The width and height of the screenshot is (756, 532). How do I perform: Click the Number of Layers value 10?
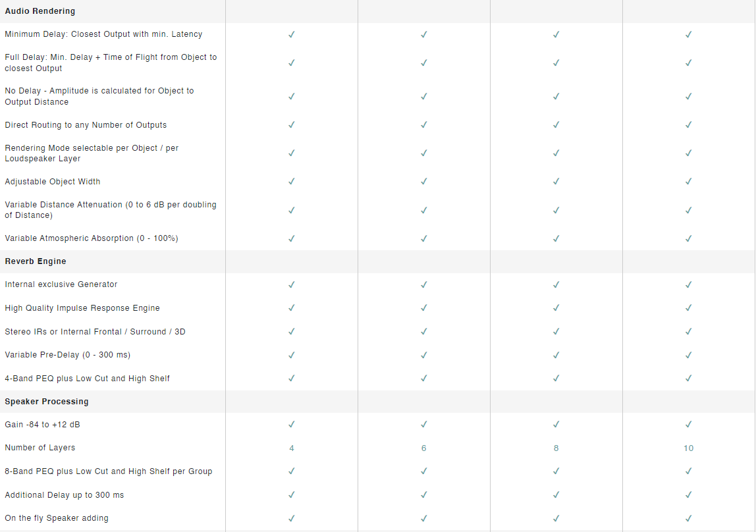click(689, 448)
